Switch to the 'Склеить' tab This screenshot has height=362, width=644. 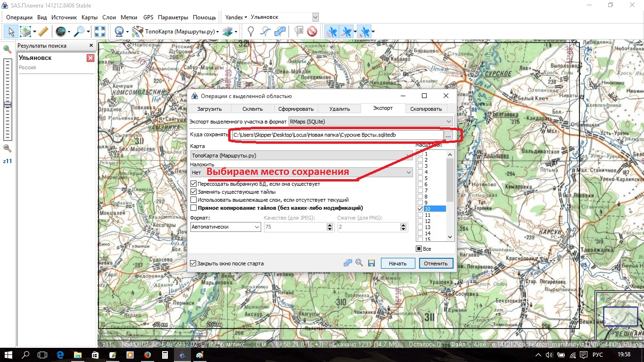(253, 109)
